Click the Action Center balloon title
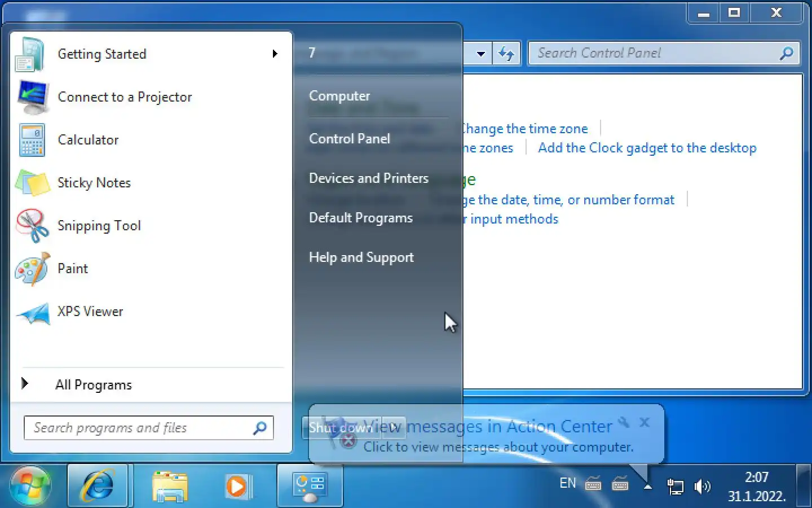 pos(488,426)
